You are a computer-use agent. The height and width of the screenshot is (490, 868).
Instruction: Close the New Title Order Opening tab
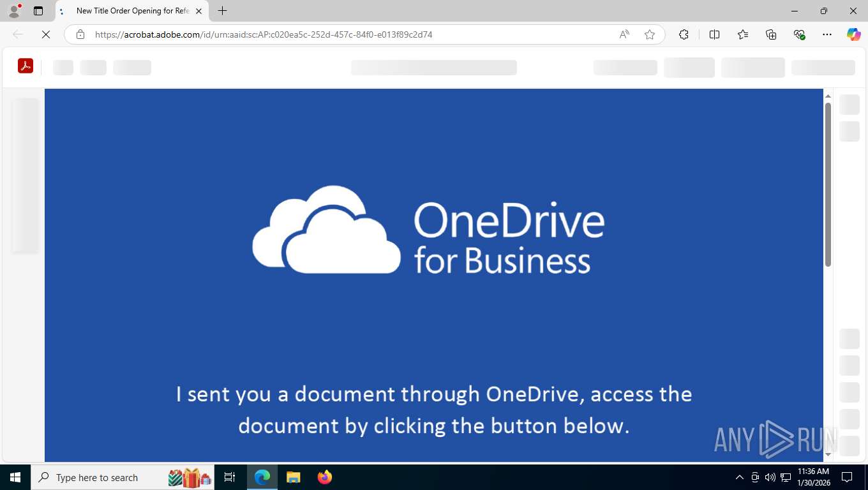pyautogui.click(x=198, y=11)
